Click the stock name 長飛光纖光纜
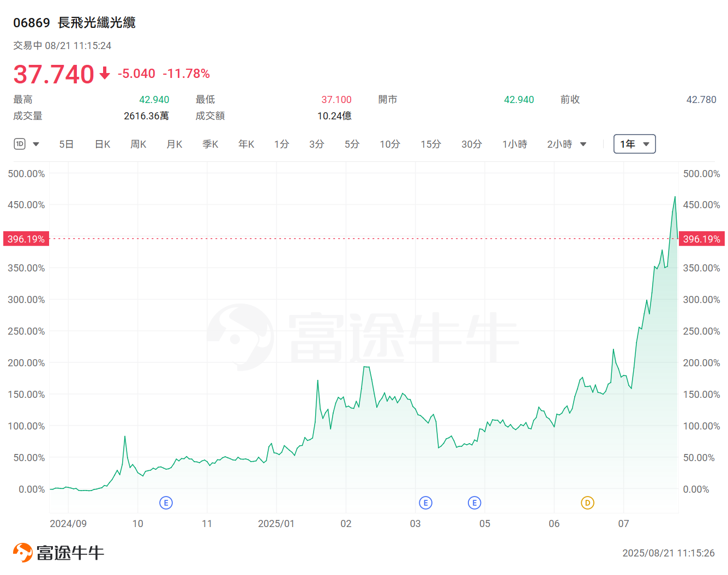The height and width of the screenshot is (575, 728). (x=96, y=23)
